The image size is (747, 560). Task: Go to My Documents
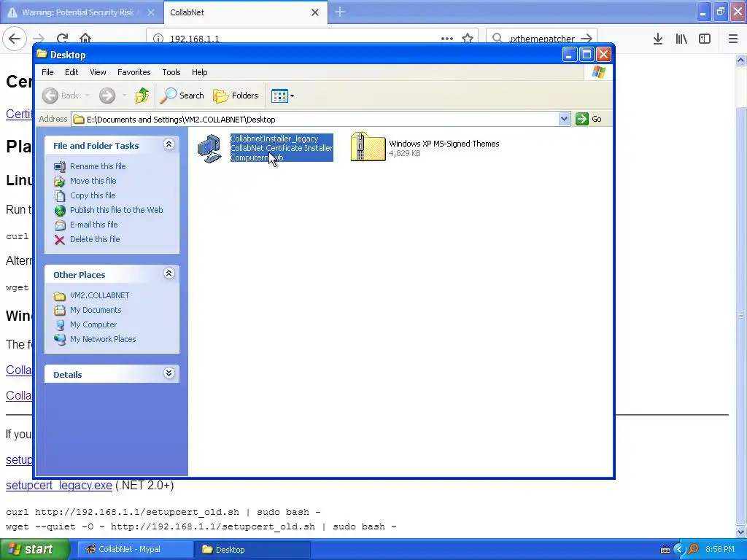pos(96,310)
